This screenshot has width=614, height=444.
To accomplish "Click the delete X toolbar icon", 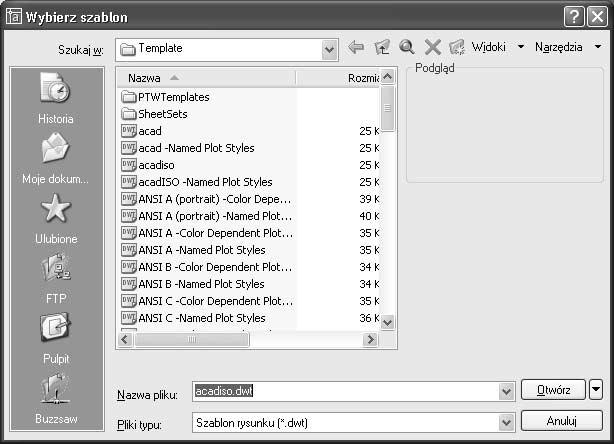I will [432, 47].
